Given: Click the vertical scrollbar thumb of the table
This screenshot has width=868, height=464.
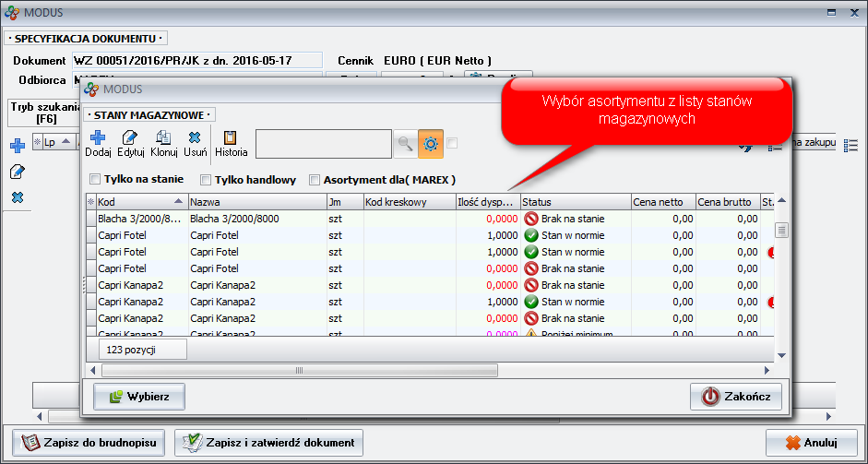Looking at the screenshot, I should [781, 231].
